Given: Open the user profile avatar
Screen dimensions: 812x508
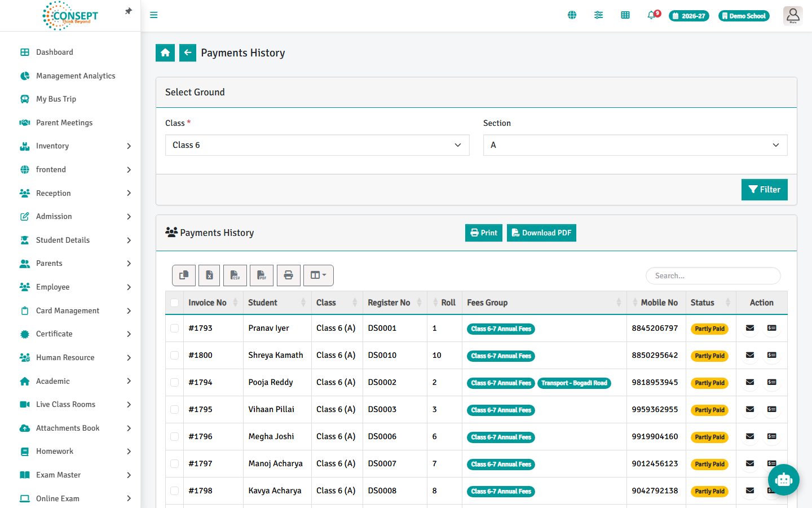Looking at the screenshot, I should pyautogui.click(x=793, y=15).
